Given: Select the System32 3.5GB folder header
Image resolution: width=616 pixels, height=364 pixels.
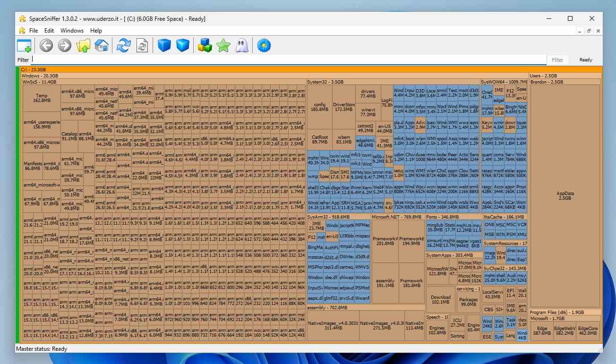Looking at the screenshot, I should (x=393, y=82).
